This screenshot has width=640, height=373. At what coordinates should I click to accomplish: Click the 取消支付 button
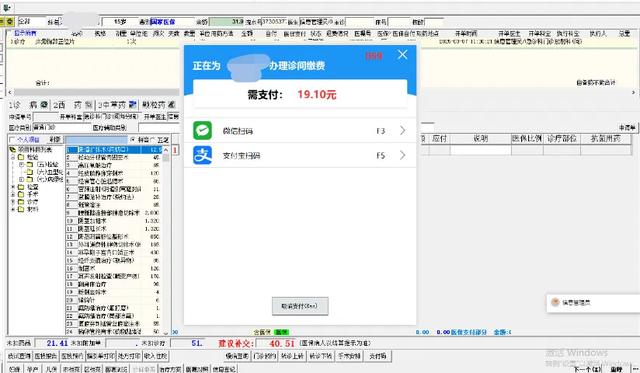(x=300, y=306)
